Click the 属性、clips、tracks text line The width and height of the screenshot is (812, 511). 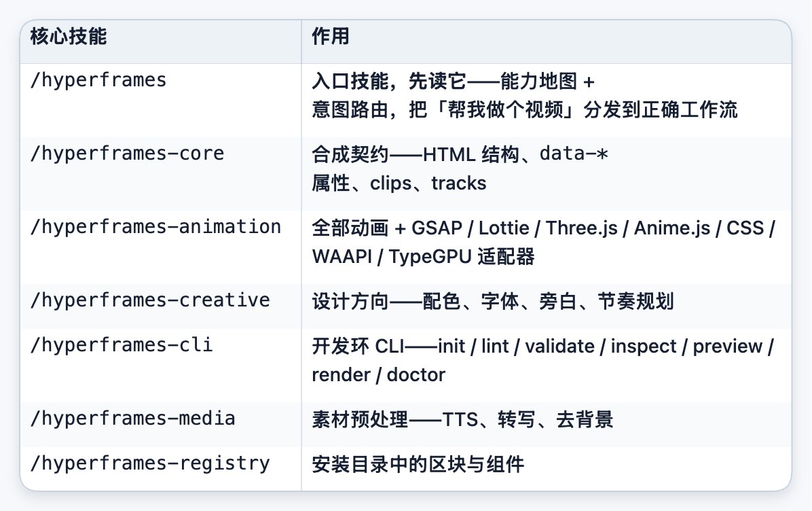click(x=399, y=183)
